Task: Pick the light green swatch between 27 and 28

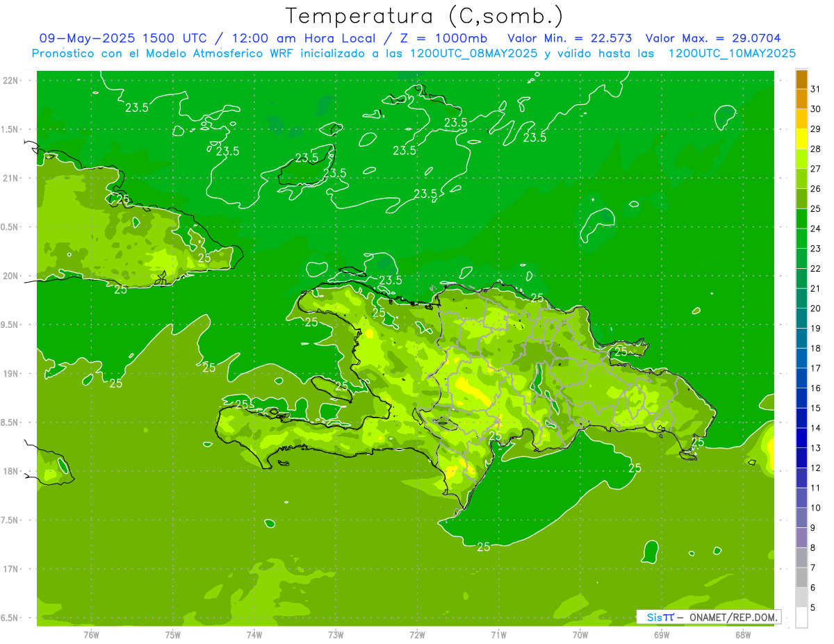Action: click(x=801, y=159)
